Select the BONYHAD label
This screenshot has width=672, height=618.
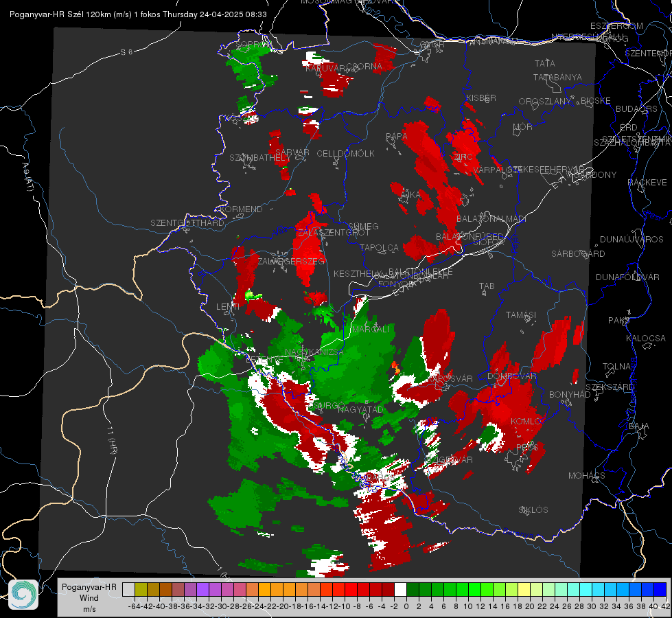(570, 394)
